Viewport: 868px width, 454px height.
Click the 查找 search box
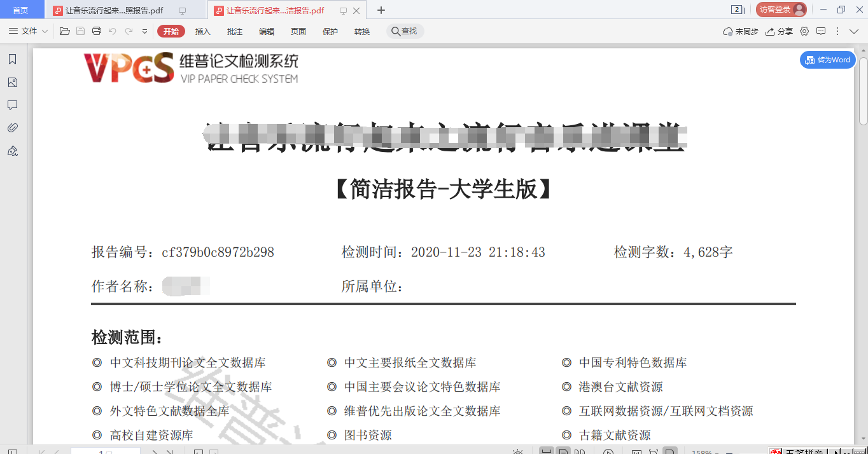(x=405, y=31)
